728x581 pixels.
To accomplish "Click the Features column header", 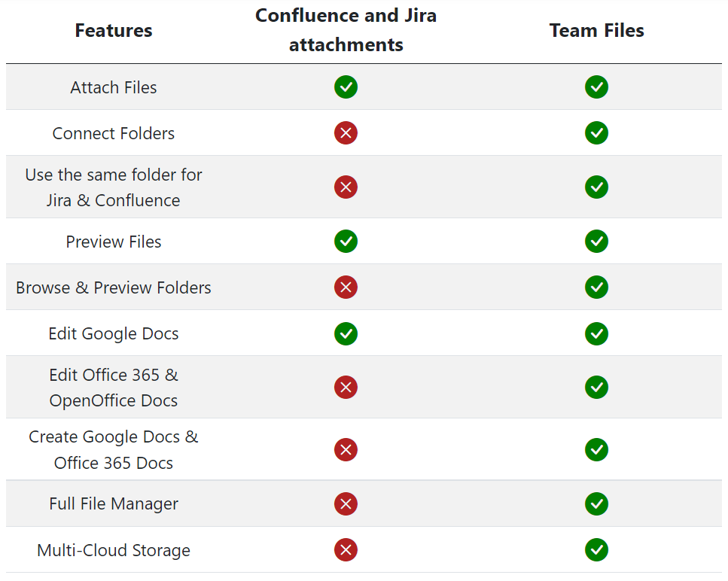I will point(114,31).
